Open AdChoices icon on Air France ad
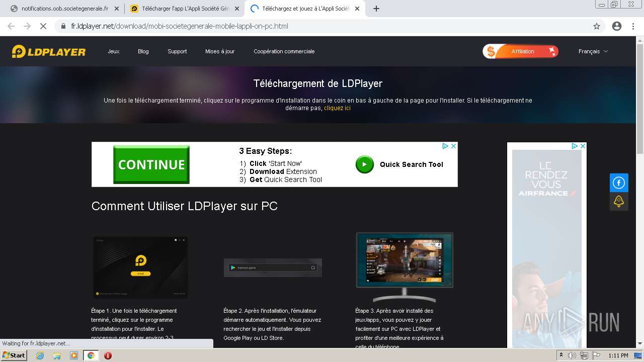The width and height of the screenshot is (644, 362). [x=575, y=146]
